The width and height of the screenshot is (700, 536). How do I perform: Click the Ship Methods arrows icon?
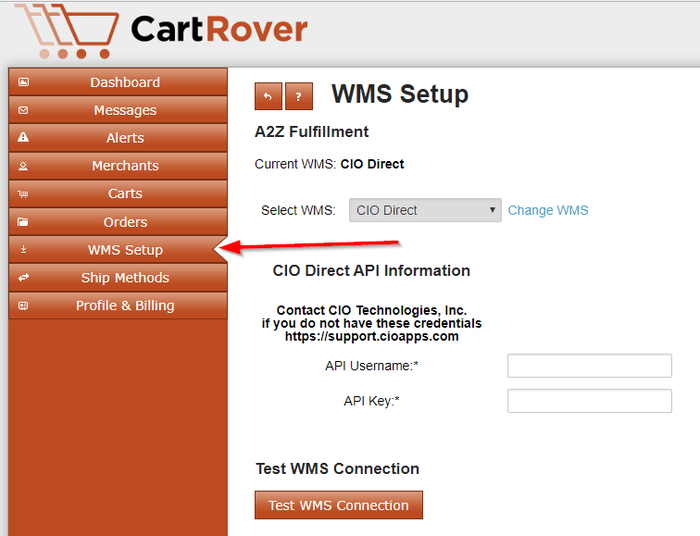point(23,278)
